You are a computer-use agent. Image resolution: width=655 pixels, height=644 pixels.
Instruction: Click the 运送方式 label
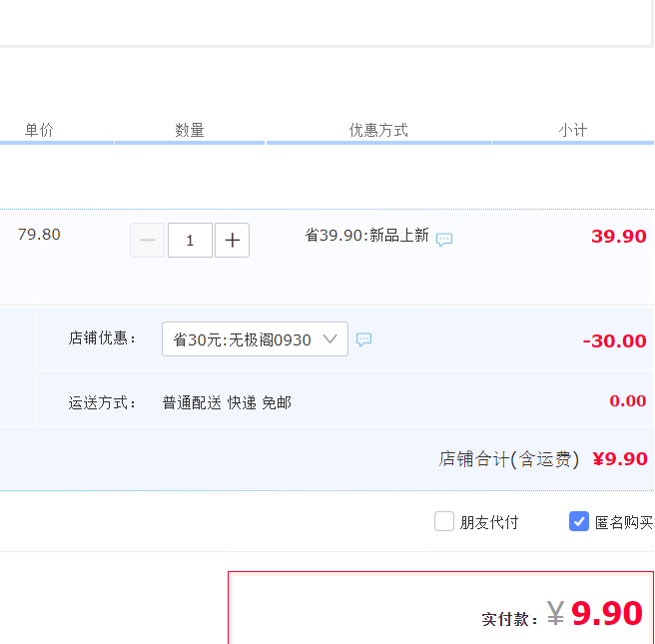click(102, 402)
